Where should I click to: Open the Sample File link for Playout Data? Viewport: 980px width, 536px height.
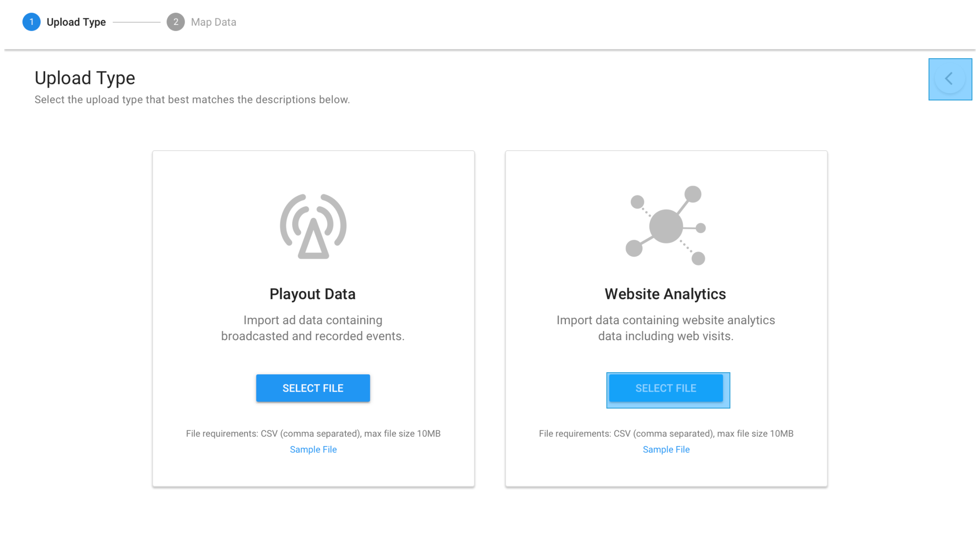[313, 449]
